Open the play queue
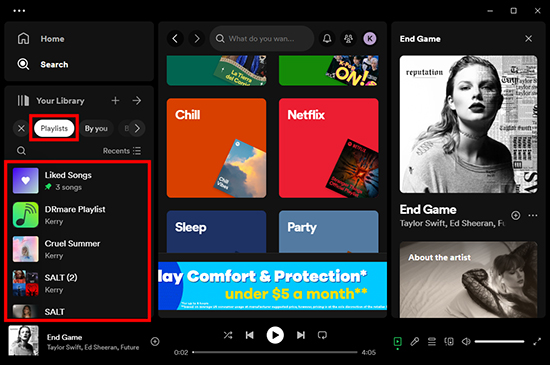 (432, 342)
